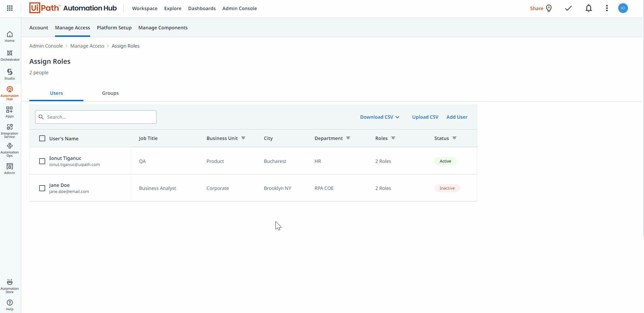Open the vertical three-dot more menu

pyautogui.click(x=607, y=8)
